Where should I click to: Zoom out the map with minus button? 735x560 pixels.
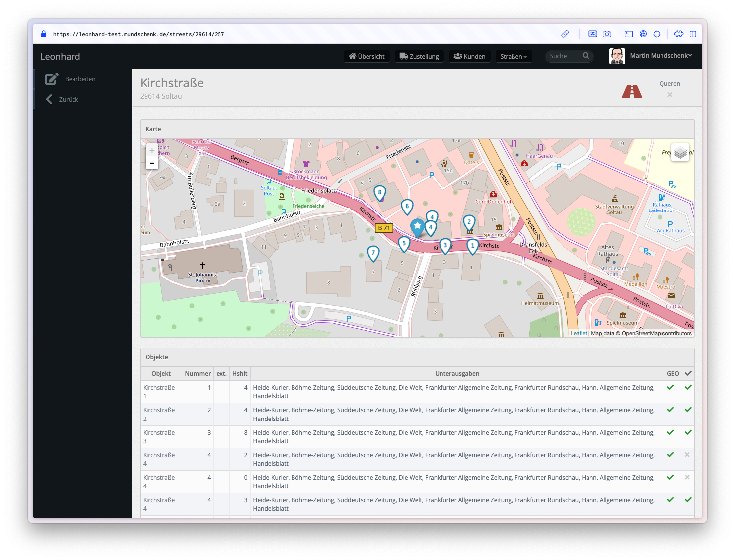[x=152, y=163]
